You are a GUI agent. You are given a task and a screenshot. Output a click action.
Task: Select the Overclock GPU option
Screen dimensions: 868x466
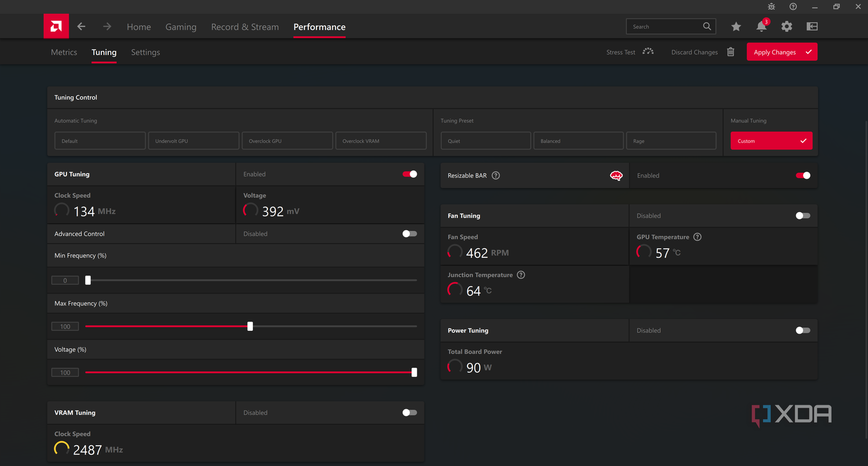pos(287,141)
